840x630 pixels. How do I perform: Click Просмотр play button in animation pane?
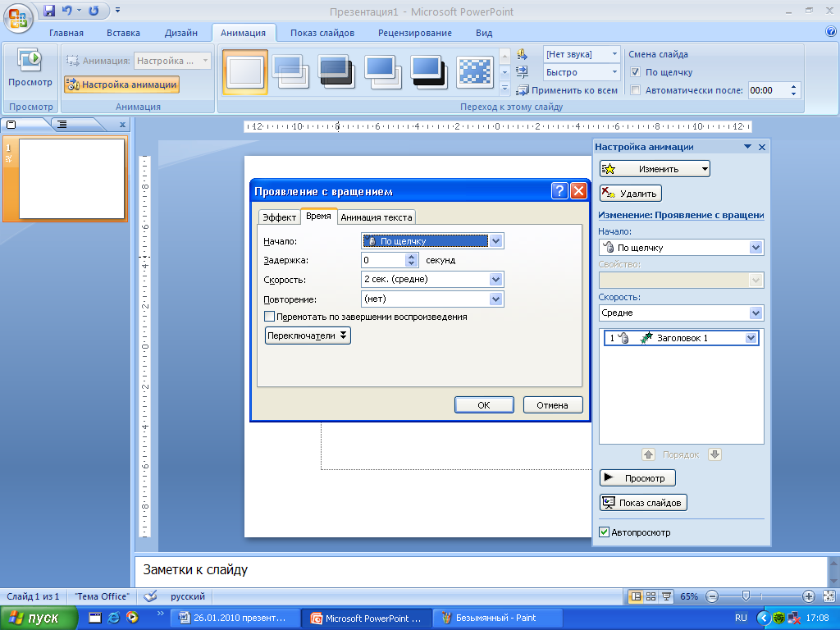tap(637, 478)
